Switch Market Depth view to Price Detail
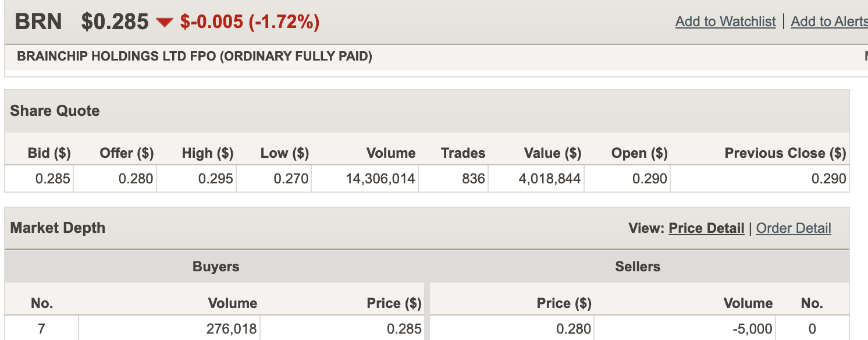 coord(706,228)
